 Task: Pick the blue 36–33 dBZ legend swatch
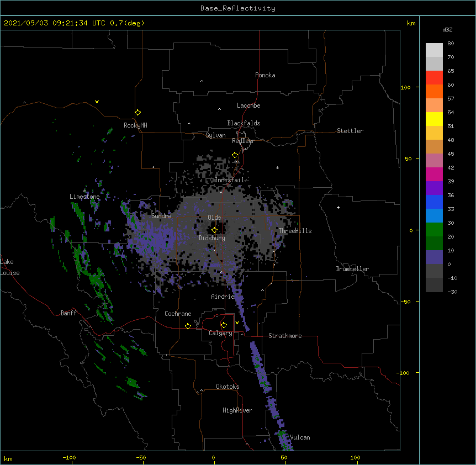tap(434, 202)
